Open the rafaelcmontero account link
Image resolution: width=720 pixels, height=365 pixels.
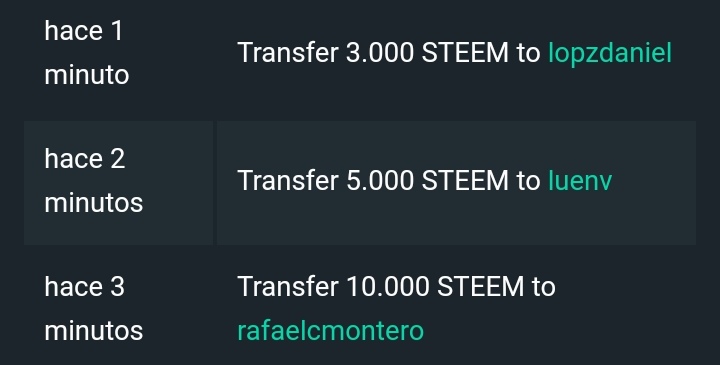(x=331, y=331)
